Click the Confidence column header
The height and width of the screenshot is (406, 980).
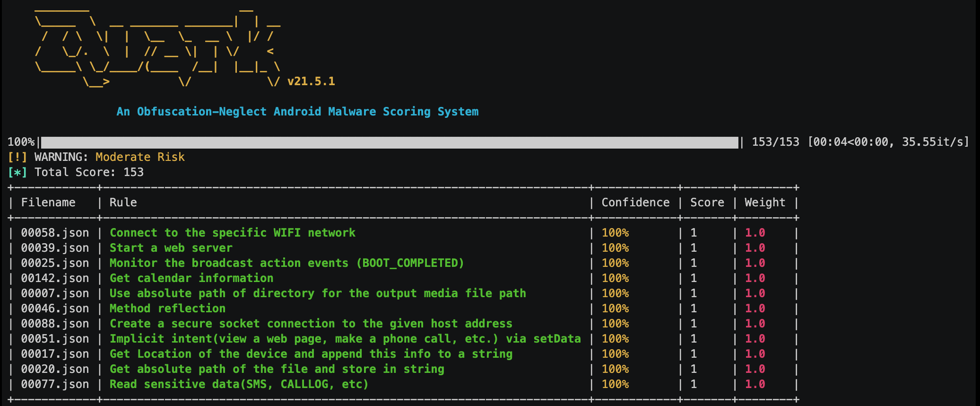(x=635, y=203)
